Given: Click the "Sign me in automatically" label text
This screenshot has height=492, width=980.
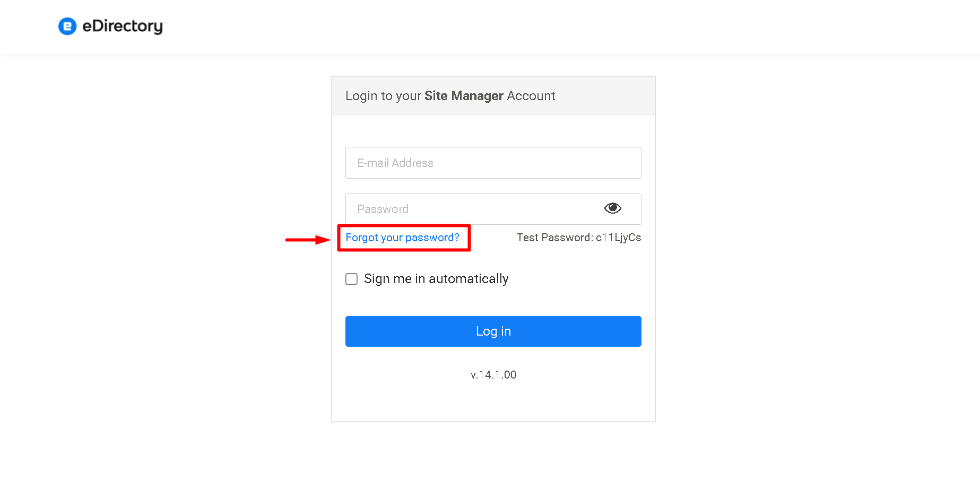Looking at the screenshot, I should pyautogui.click(x=436, y=279).
